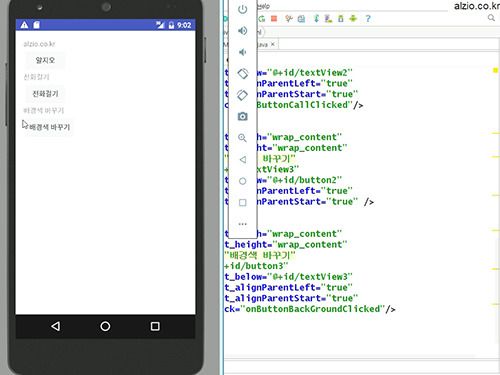Image resolution: width=500 pixels, height=375 pixels.
Task: Click the ButtonCallClicked handler line in code
Action: point(309,105)
